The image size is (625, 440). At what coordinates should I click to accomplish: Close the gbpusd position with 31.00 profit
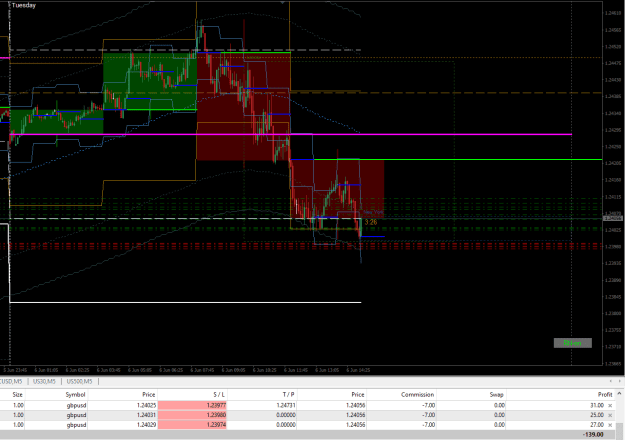click(x=610, y=405)
